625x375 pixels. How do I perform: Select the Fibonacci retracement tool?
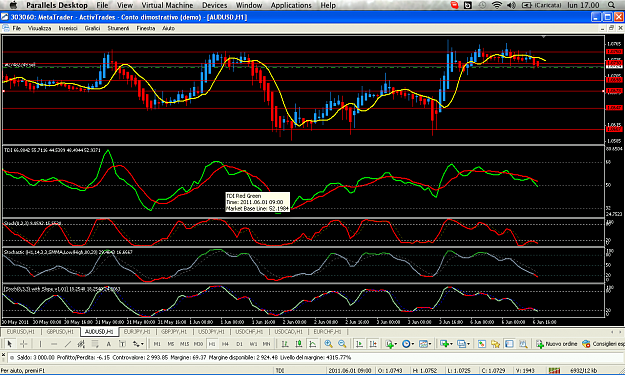pyautogui.click(x=95, y=344)
